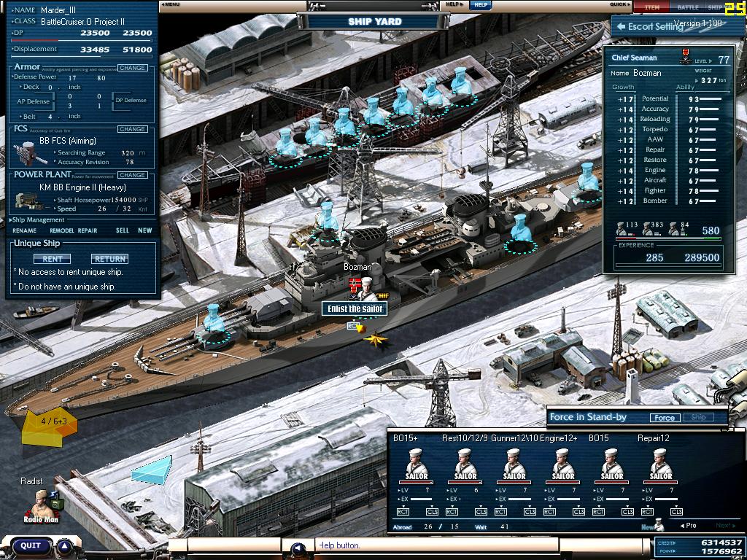Switch stand-by view to Force
Image resolution: width=747 pixels, height=560 pixels.
coord(664,418)
